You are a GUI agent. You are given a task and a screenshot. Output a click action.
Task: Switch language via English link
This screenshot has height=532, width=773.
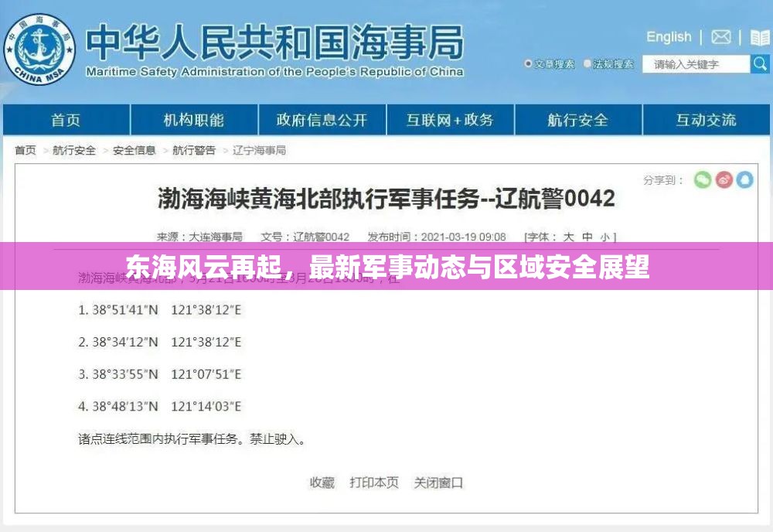point(669,37)
